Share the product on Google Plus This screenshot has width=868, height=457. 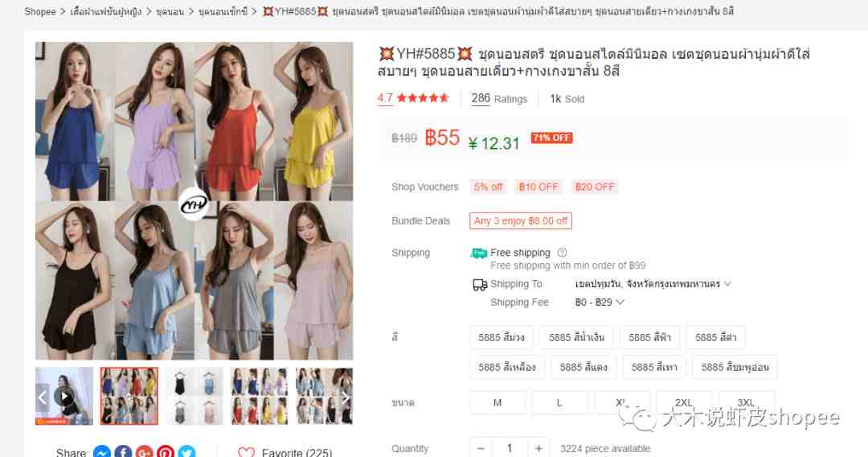[144, 452]
